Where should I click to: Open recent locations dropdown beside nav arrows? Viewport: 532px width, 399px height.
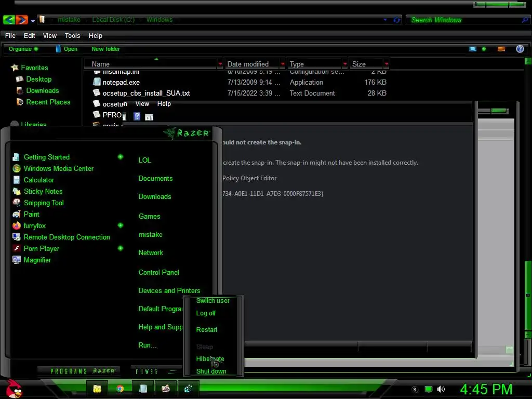33,21
